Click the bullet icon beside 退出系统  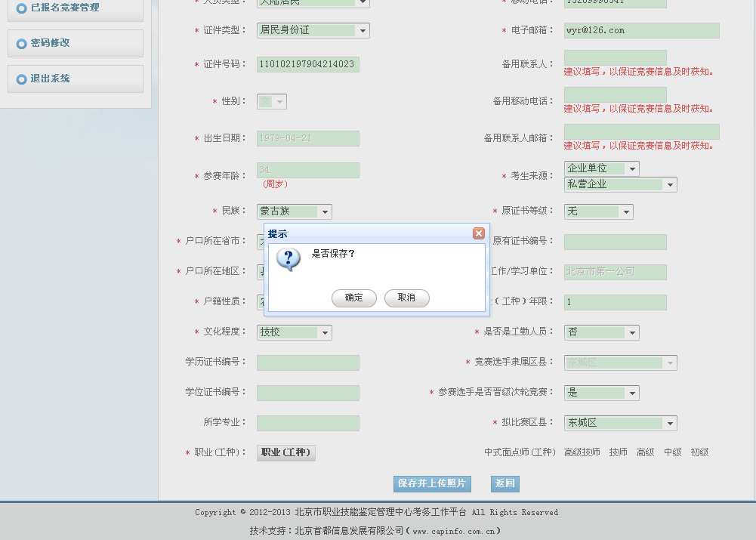(21, 79)
